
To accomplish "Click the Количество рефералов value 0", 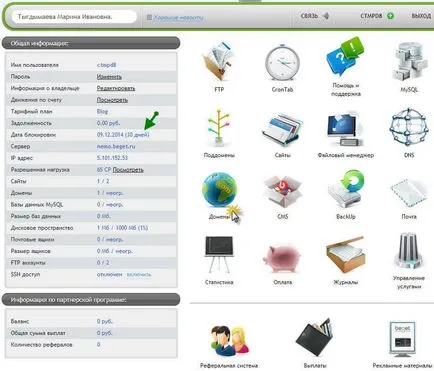I will coord(98,345).
